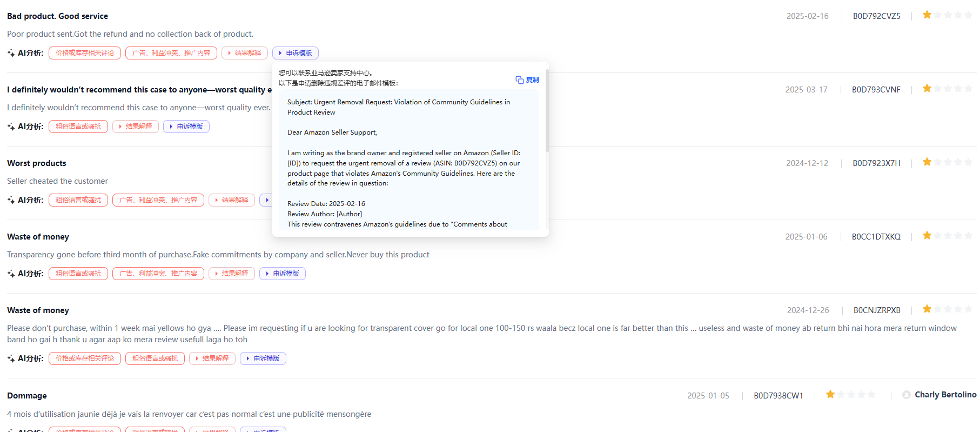Click 广告、利益冲突 tag under "Worst products"
Screen dimensions: 980x432
click(158, 200)
